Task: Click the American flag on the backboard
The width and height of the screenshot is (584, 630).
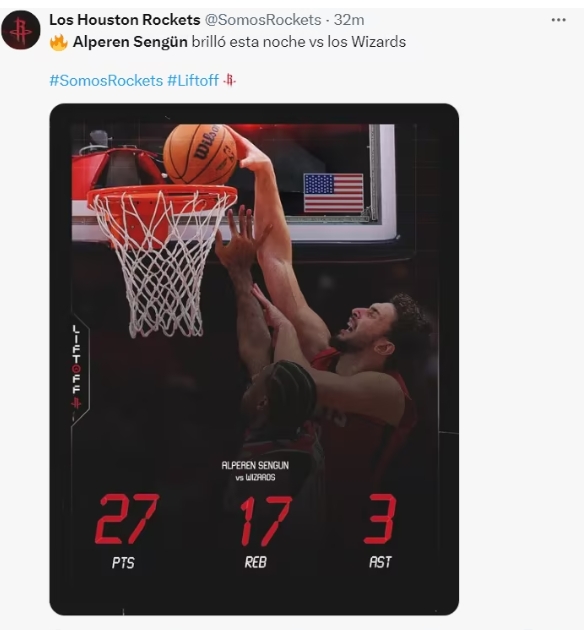Action: point(333,193)
